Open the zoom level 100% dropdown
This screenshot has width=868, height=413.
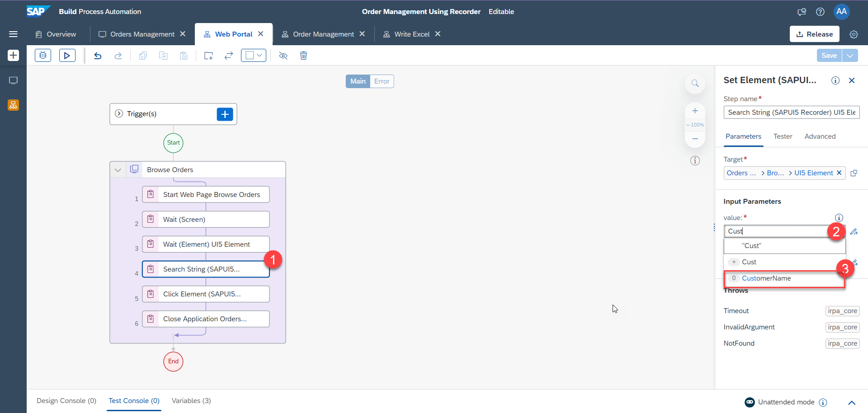coord(695,125)
